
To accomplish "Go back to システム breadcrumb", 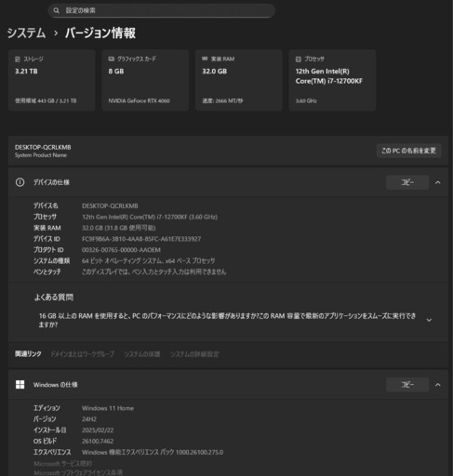I will [x=26, y=33].
